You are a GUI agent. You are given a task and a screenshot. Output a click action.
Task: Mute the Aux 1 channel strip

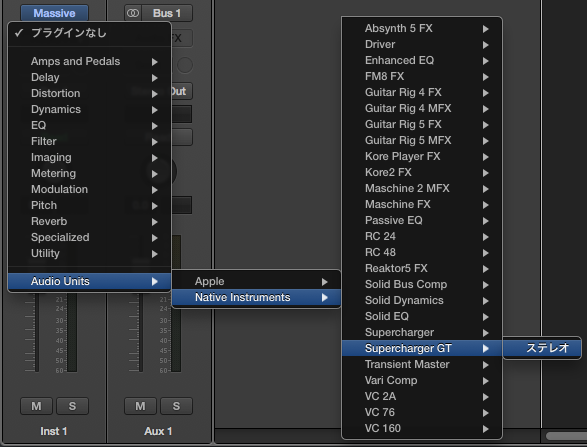pos(140,406)
